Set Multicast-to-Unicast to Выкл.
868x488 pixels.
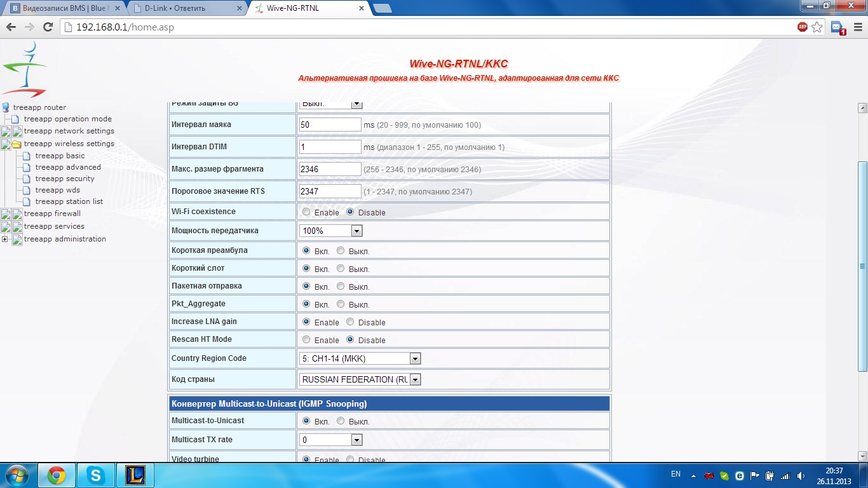coord(341,421)
